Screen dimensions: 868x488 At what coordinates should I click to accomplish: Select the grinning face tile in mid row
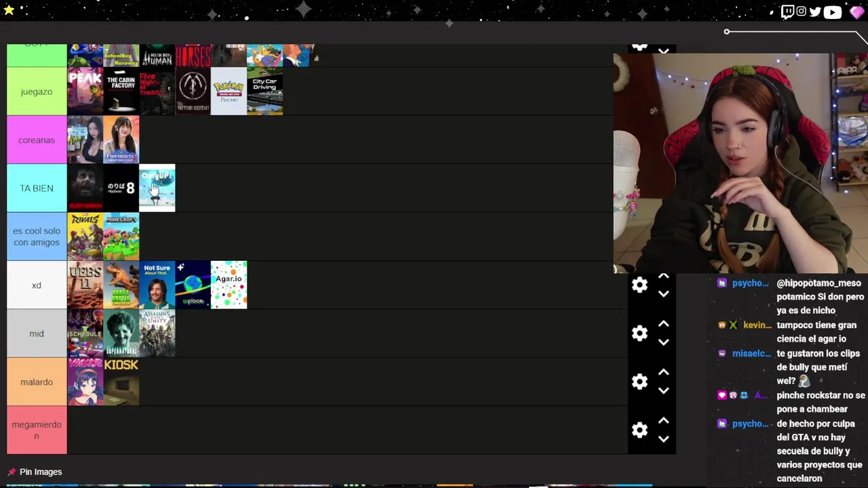coord(121,333)
